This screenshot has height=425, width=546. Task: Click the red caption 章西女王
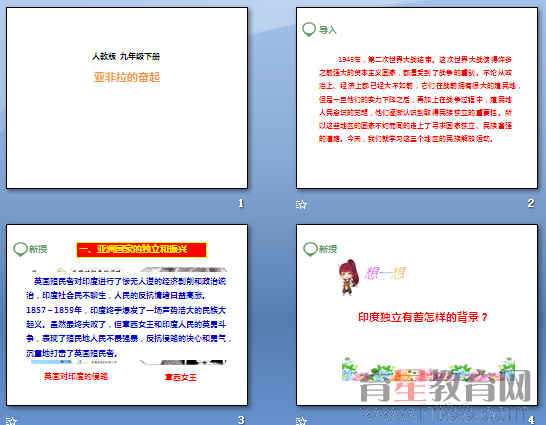(x=181, y=377)
